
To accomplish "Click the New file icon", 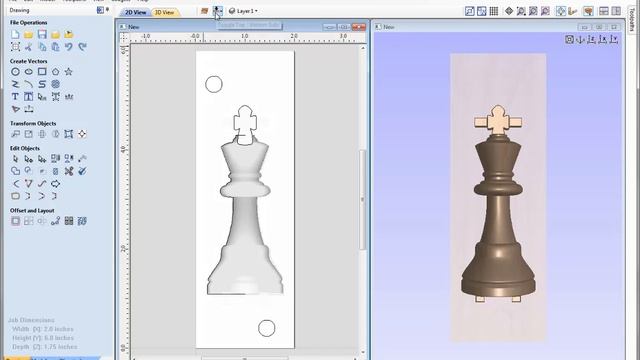I will (15, 35).
